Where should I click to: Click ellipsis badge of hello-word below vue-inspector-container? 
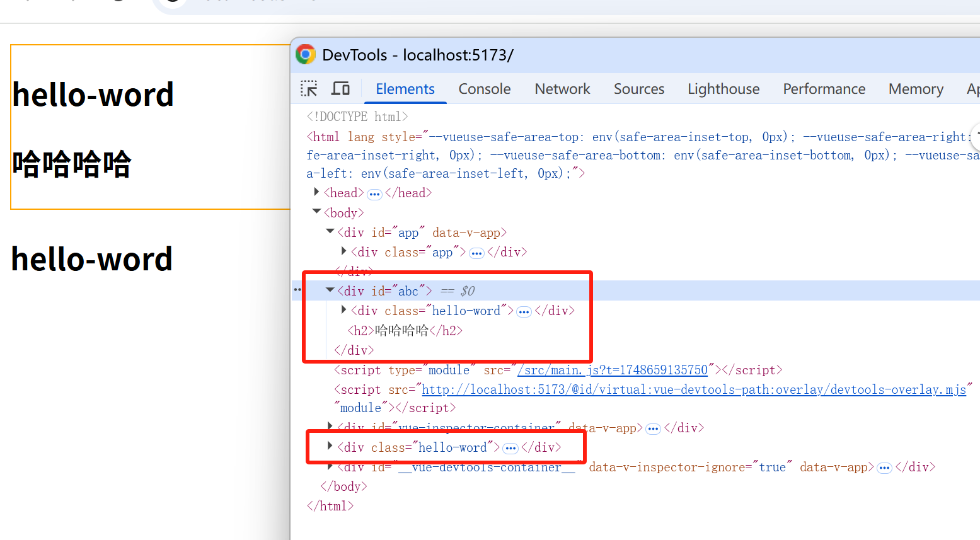(x=510, y=449)
